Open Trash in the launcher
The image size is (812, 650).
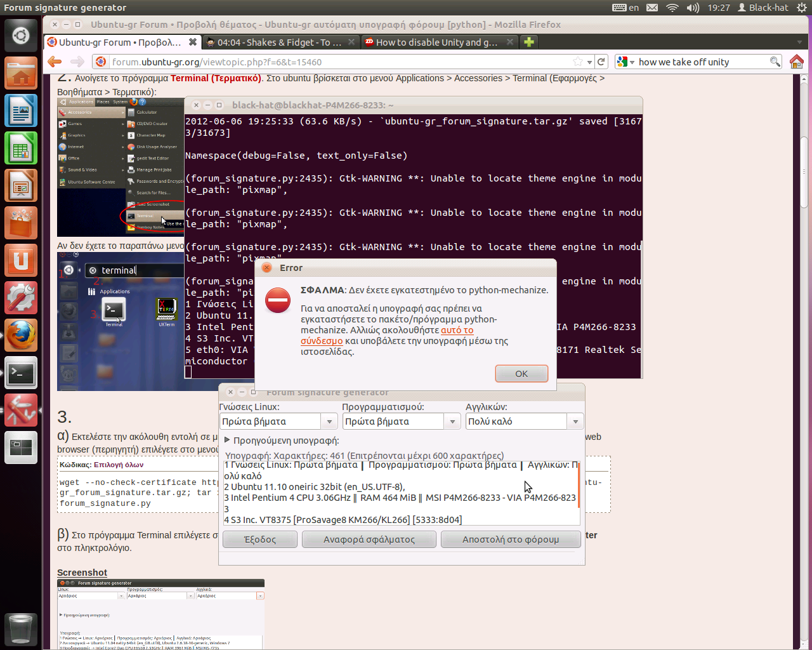click(21, 628)
